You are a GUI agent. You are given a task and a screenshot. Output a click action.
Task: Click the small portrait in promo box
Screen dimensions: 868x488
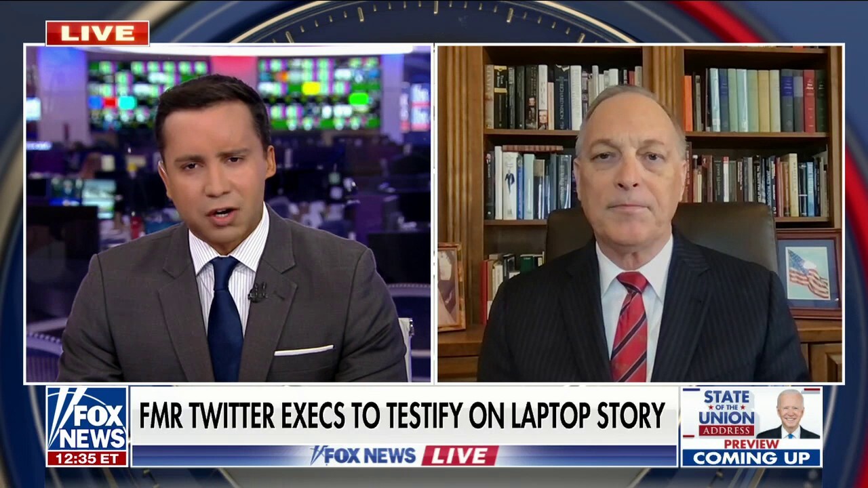point(789,414)
